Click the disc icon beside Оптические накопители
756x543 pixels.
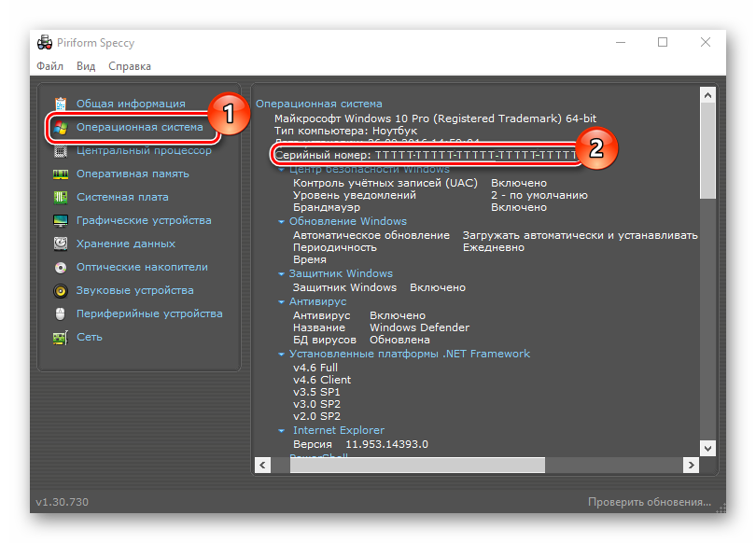click(x=61, y=268)
